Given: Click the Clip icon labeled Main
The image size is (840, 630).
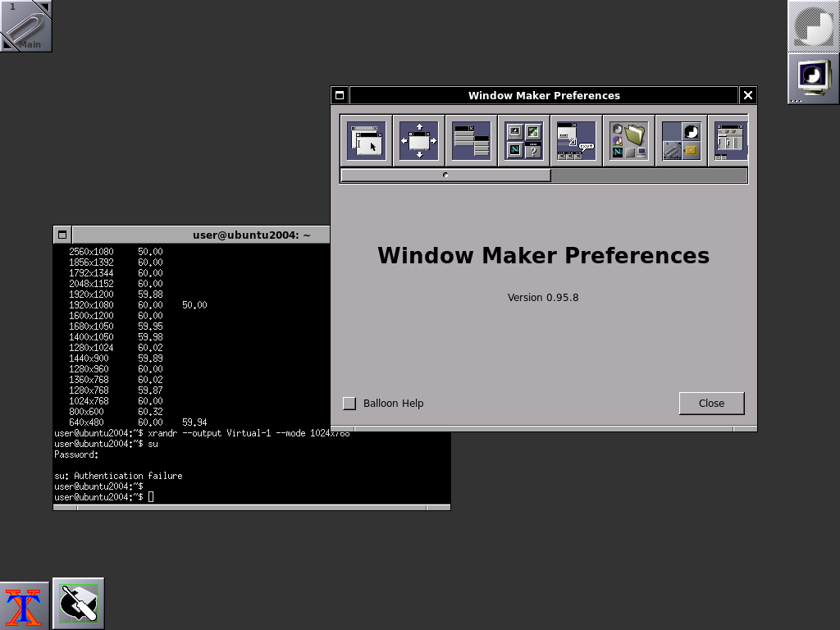Looking at the screenshot, I should 25,25.
